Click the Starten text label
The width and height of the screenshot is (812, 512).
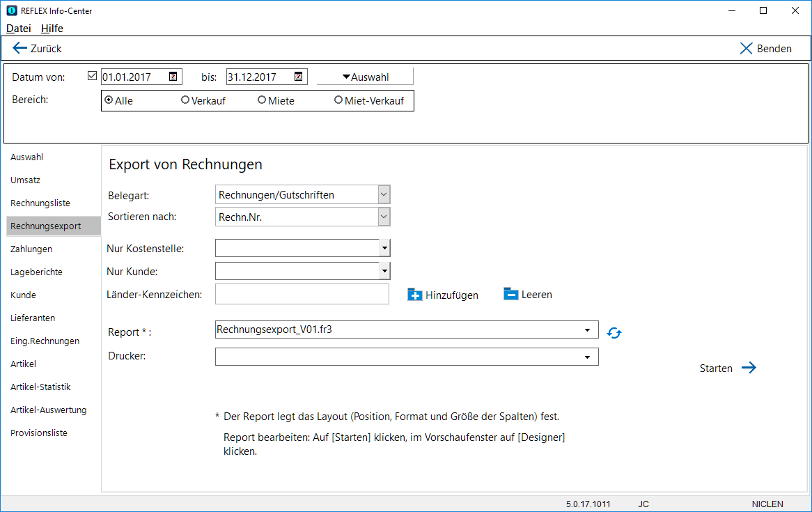pos(716,369)
